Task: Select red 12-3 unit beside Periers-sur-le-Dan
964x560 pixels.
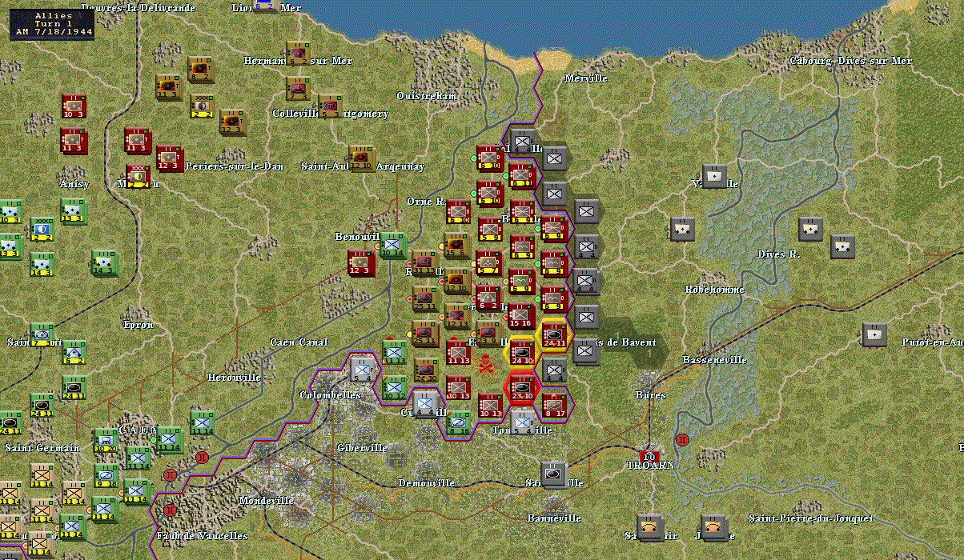Action: coord(171,158)
